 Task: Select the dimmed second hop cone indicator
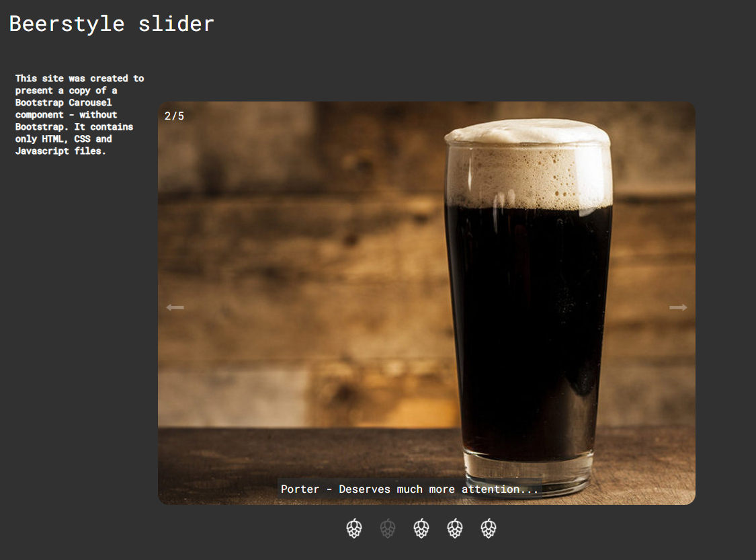pyautogui.click(x=388, y=528)
